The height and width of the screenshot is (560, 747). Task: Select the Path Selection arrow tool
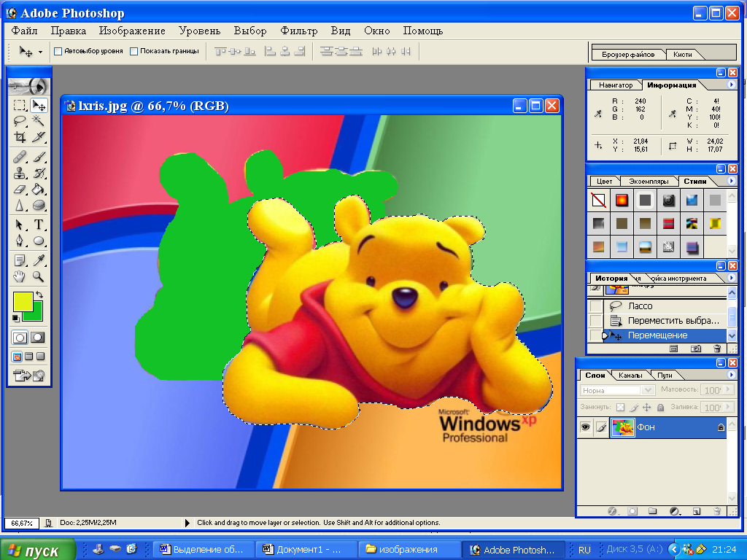(20, 225)
